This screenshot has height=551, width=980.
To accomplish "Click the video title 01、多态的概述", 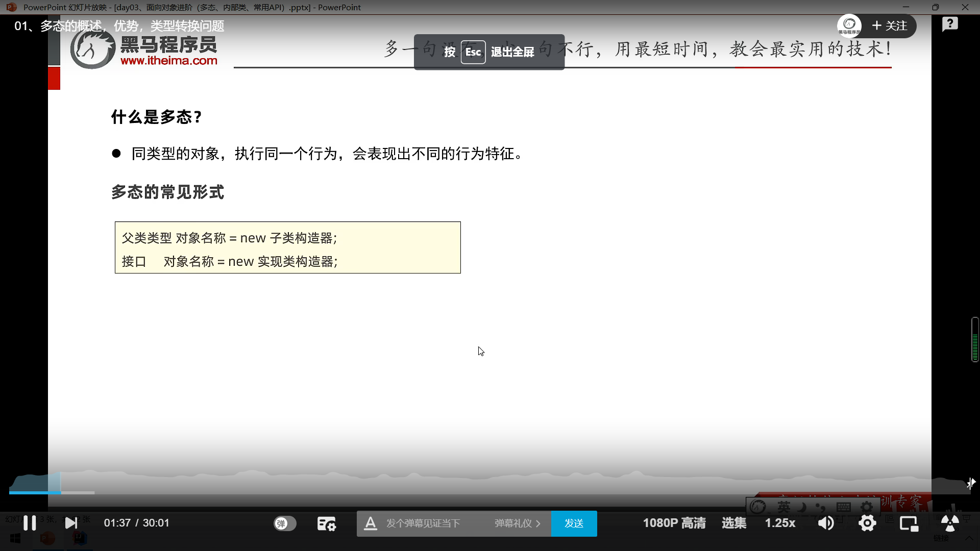I will click(x=119, y=26).
